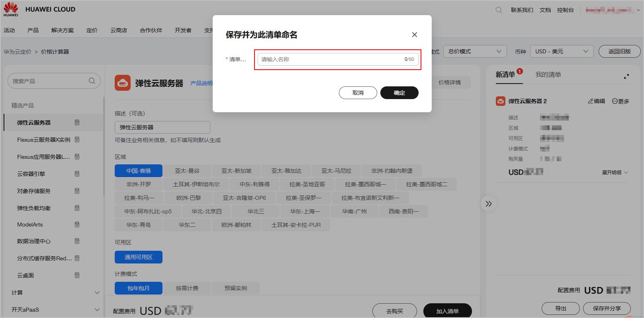Select 亚太-曼谷 region
Screen dimensions: 644x318
[187, 171]
